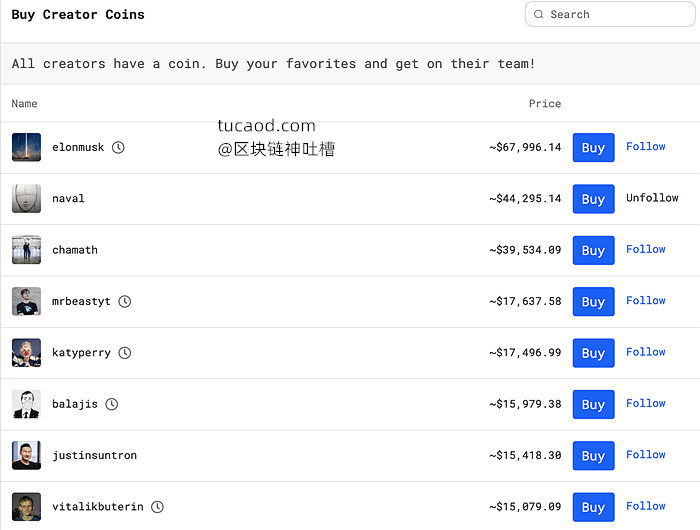Follow elonmusk
Screen dimensions: 700x530
pyautogui.click(x=646, y=146)
